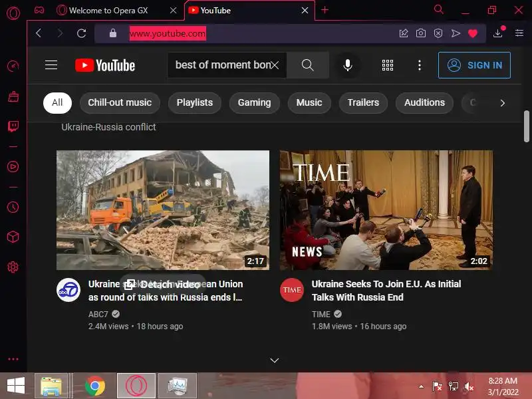Close the YouTube tab

305,11
